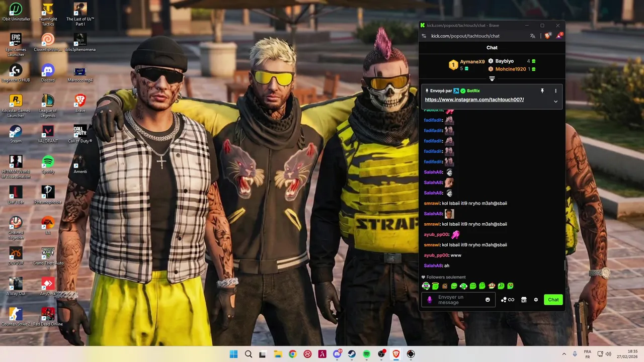Click Baybiyo leaderboard entry
644x362 pixels.
(505, 61)
